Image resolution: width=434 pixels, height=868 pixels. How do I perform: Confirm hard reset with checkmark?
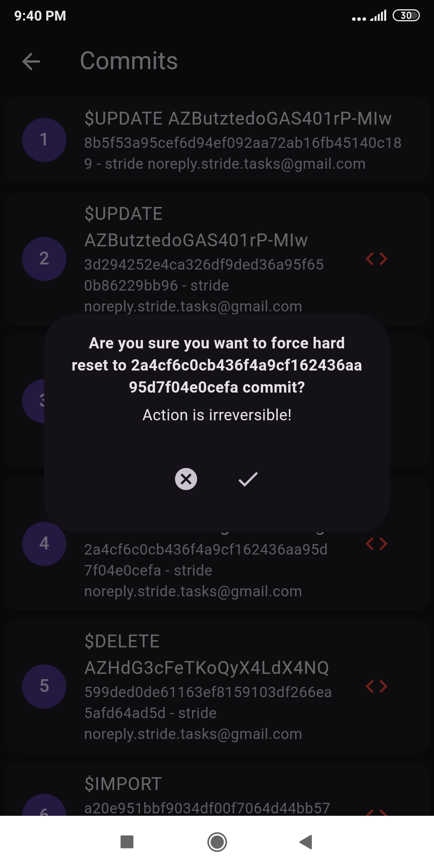click(x=248, y=479)
